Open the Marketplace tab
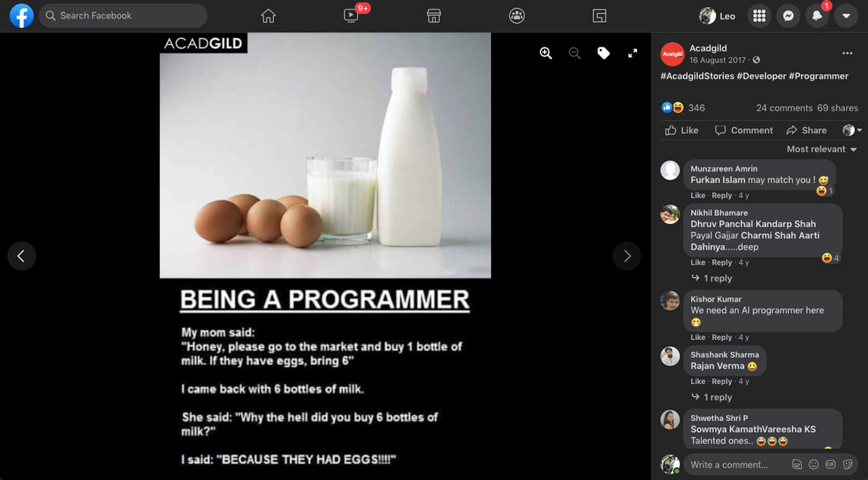The height and width of the screenshot is (480, 868). [434, 16]
